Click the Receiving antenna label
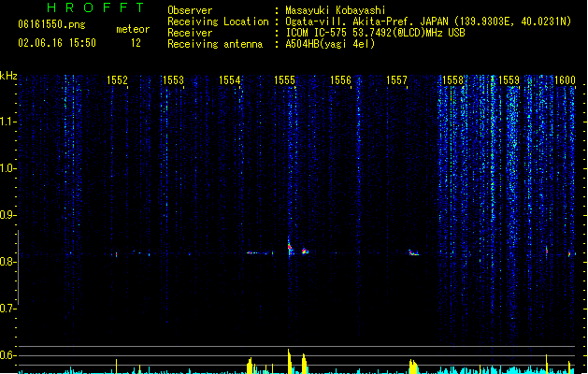Viewport: 588px width, 374px height. coord(215,44)
